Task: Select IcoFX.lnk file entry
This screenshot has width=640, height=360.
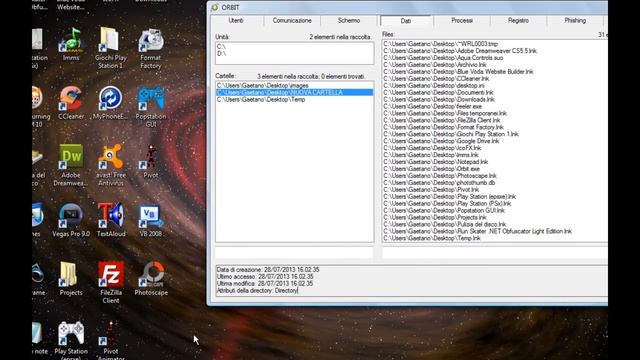Action: [432, 148]
